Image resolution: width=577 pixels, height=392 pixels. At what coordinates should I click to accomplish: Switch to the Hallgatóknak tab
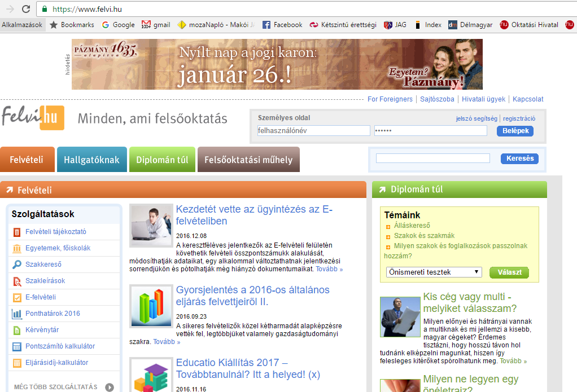92,160
